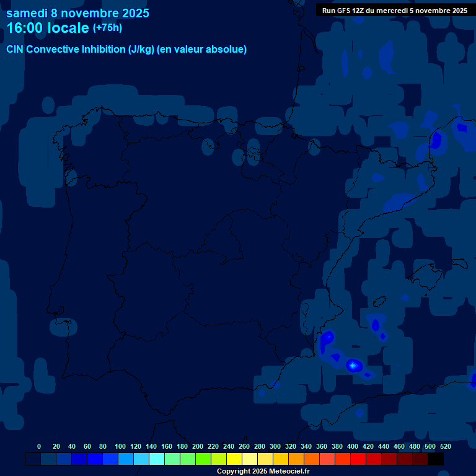The image size is (476, 476).
Task: Click the legend value '260'
Action: point(244,446)
